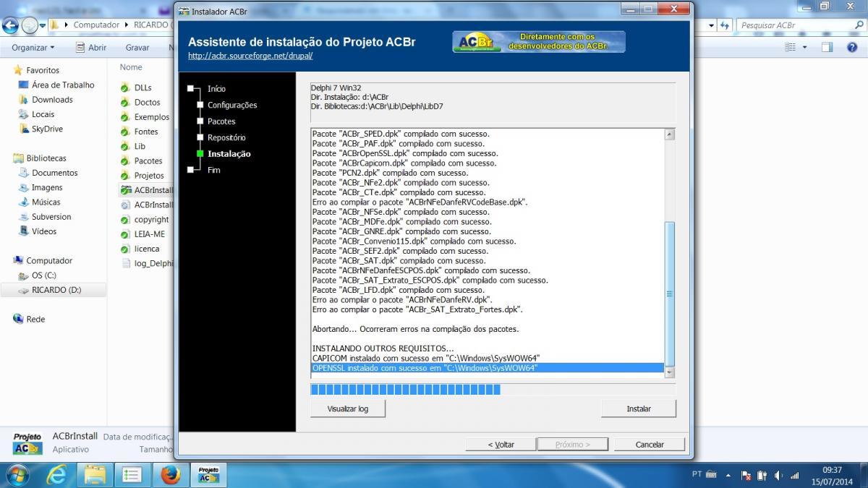Viewport: 868px width, 488px height.
Task: Open the checklist app taskbar icon
Action: tap(132, 475)
